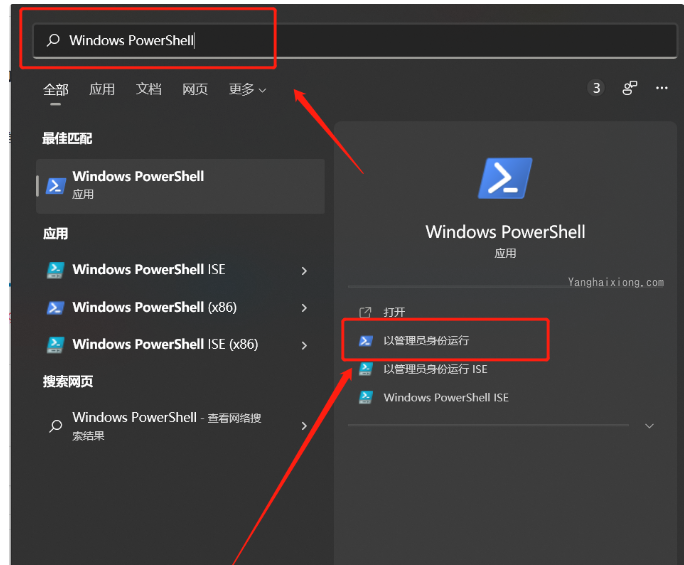This screenshot has width=684, height=565.
Task: Click the Windows PowerShell ISE (x86) row icon
Action: [x=56, y=345]
